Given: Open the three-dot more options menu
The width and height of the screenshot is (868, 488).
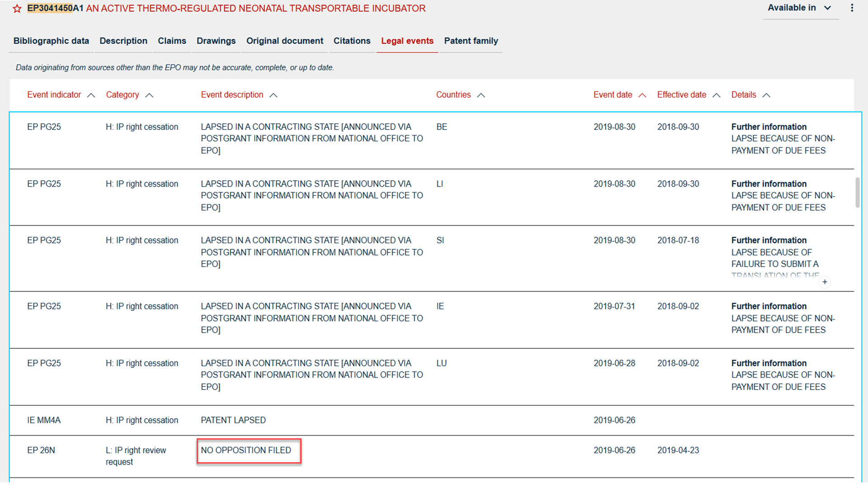Looking at the screenshot, I should click(852, 8).
